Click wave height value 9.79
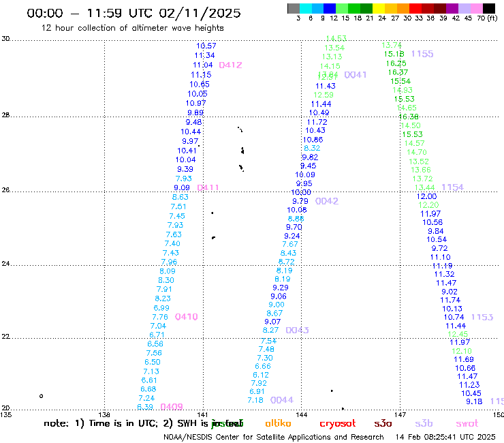The height and width of the screenshot is (443, 504). [300, 201]
